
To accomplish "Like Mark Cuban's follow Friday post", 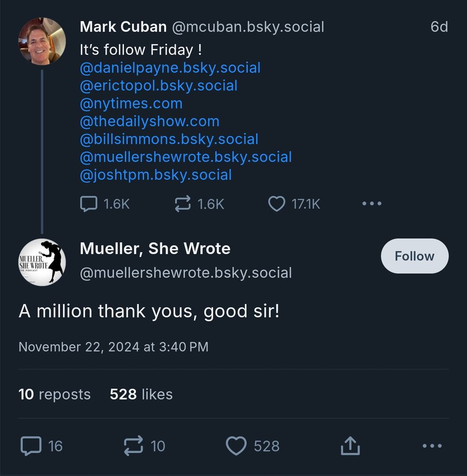I will click(x=276, y=203).
